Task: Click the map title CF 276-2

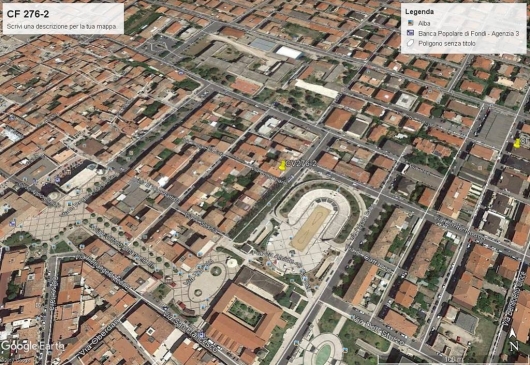Action: coord(28,14)
